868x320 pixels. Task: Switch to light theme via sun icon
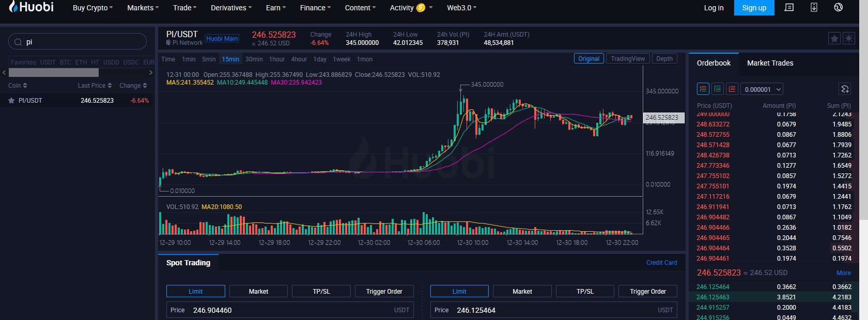click(848, 38)
